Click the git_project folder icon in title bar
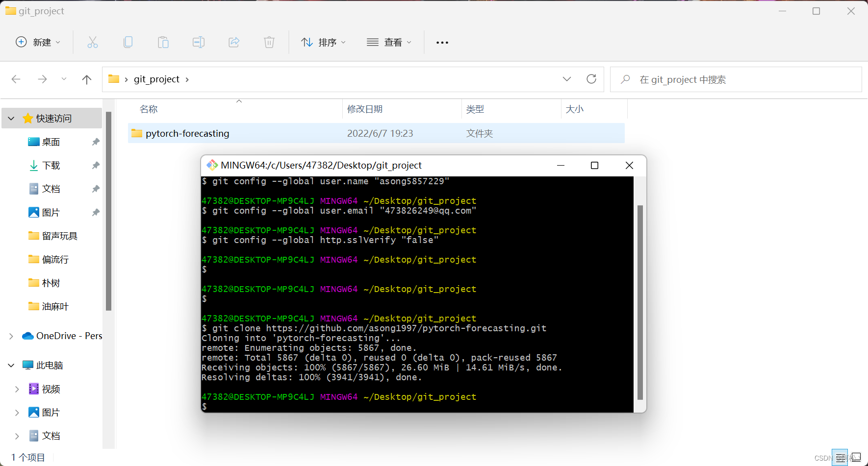The width and height of the screenshot is (868, 466). click(11, 11)
